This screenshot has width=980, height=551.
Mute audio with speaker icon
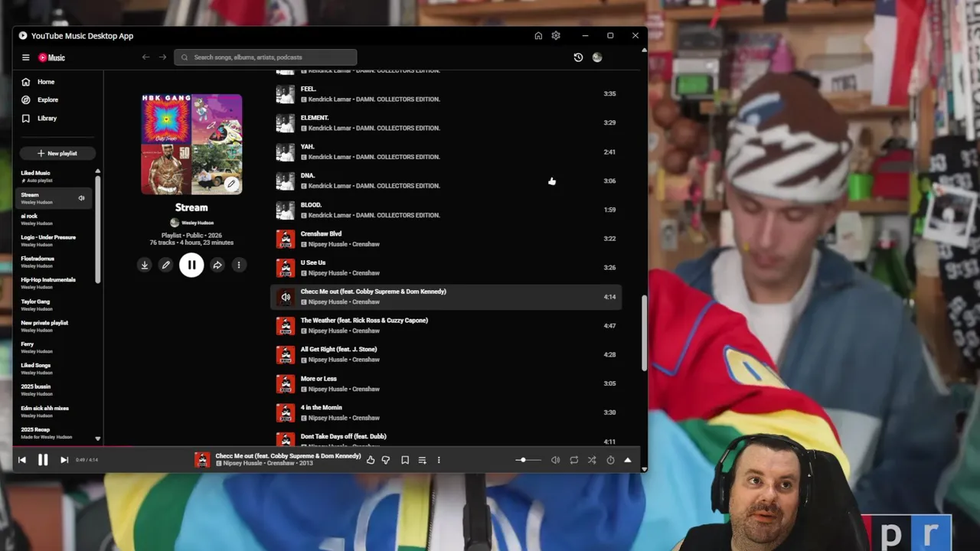click(x=556, y=460)
